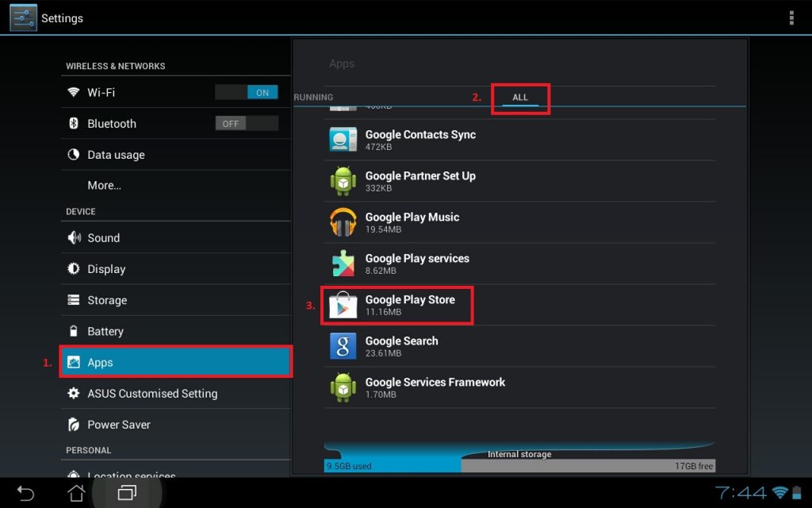Image resolution: width=812 pixels, height=508 pixels.
Task: Click the Google Contacts Sync icon
Action: (343, 140)
